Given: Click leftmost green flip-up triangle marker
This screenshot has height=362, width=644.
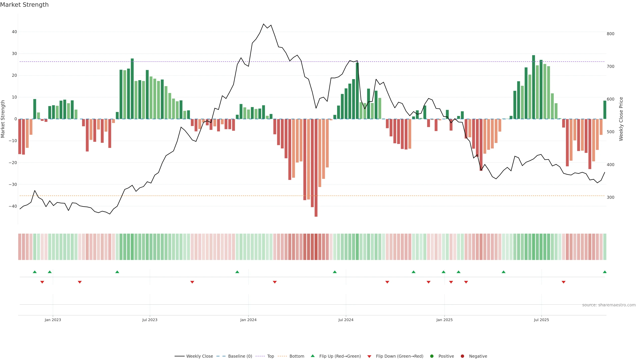Looking at the screenshot, I should click(35, 272).
